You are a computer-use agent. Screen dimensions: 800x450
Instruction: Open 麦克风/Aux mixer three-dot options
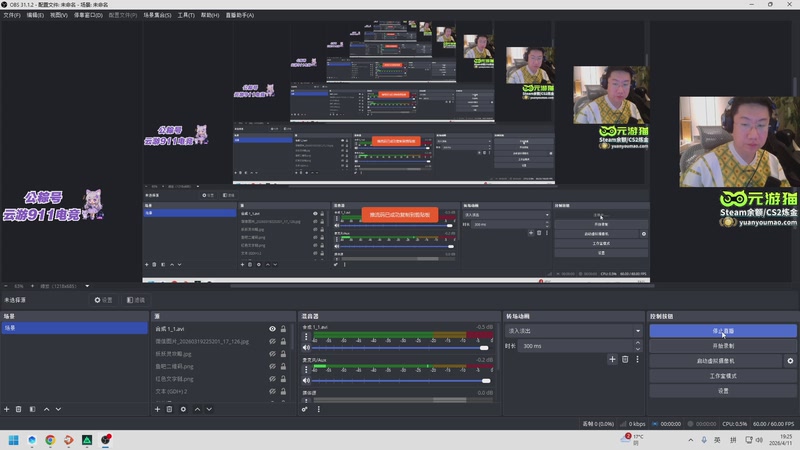coord(306,369)
